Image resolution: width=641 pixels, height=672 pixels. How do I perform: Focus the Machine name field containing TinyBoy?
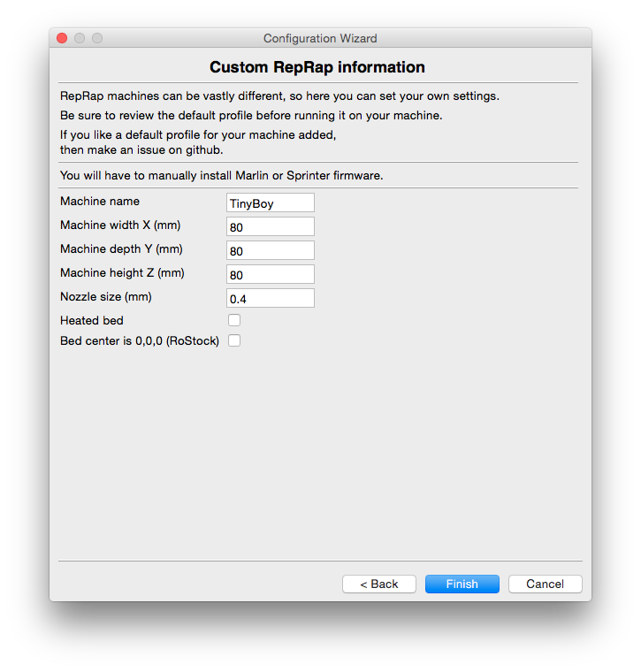(x=271, y=202)
